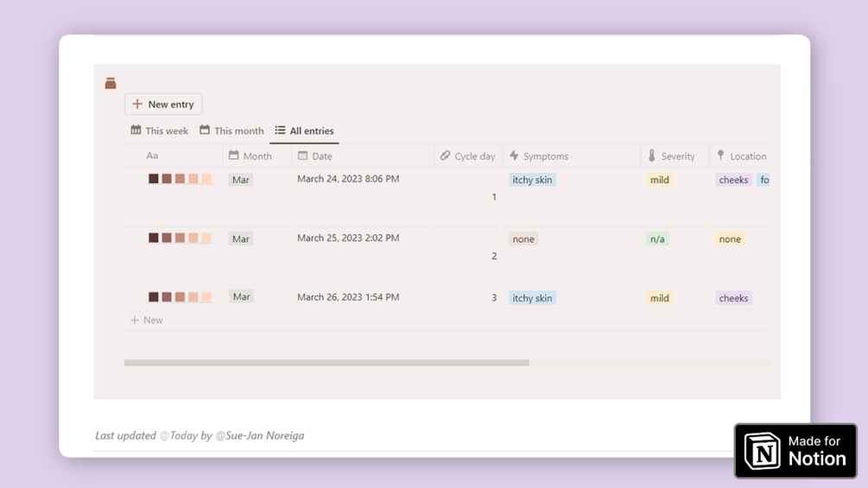Viewport: 868px width, 488px height.
Task: Click Mar tag in March 24 row
Action: pyautogui.click(x=241, y=180)
